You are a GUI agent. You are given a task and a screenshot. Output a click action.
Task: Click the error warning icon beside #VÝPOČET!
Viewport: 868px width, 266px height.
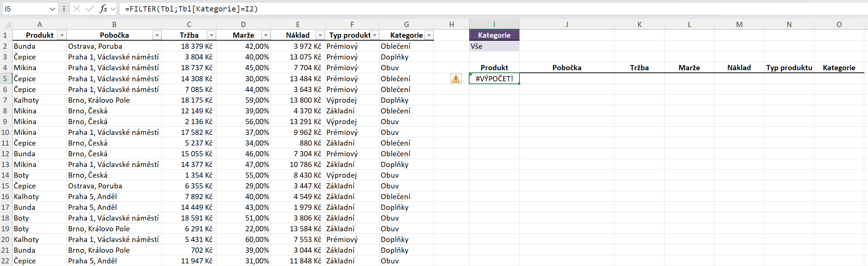(x=456, y=79)
